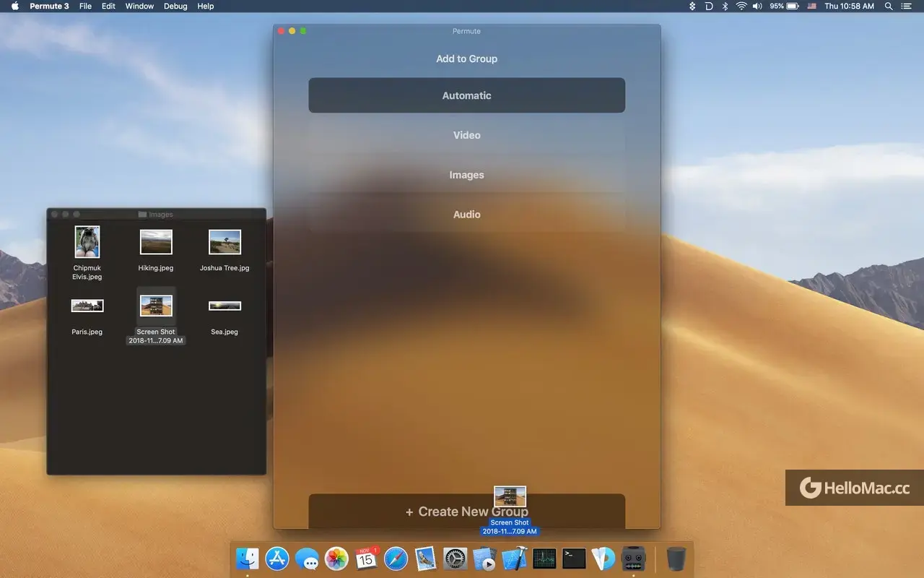This screenshot has width=924, height=578.
Task: Click the 'Sea.jpeg' file name
Action: point(225,332)
